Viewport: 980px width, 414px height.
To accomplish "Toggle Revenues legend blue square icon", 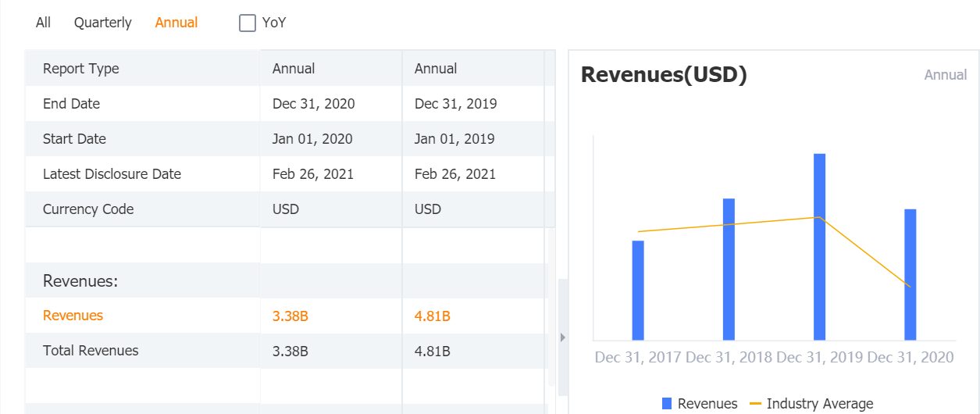I will [667, 404].
